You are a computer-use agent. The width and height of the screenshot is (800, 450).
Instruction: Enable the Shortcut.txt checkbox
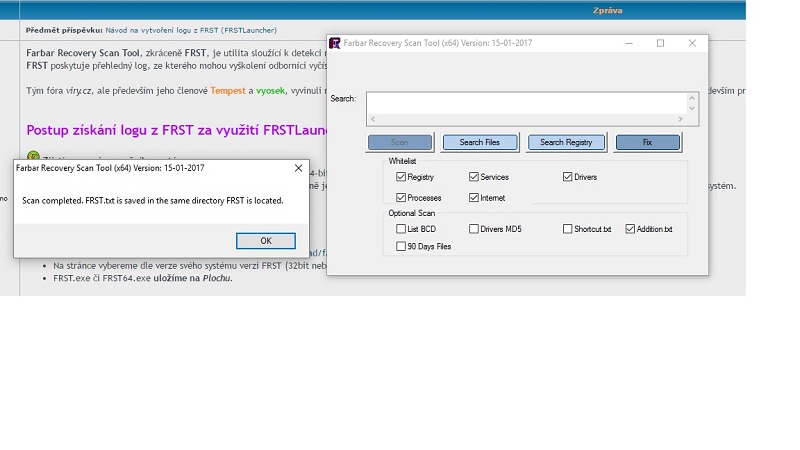coord(567,229)
